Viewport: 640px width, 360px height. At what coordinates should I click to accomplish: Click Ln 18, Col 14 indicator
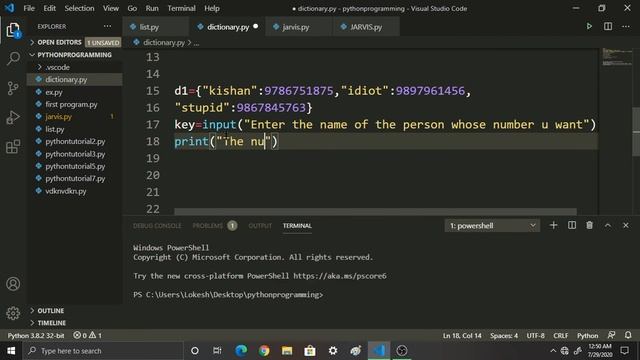462,336
